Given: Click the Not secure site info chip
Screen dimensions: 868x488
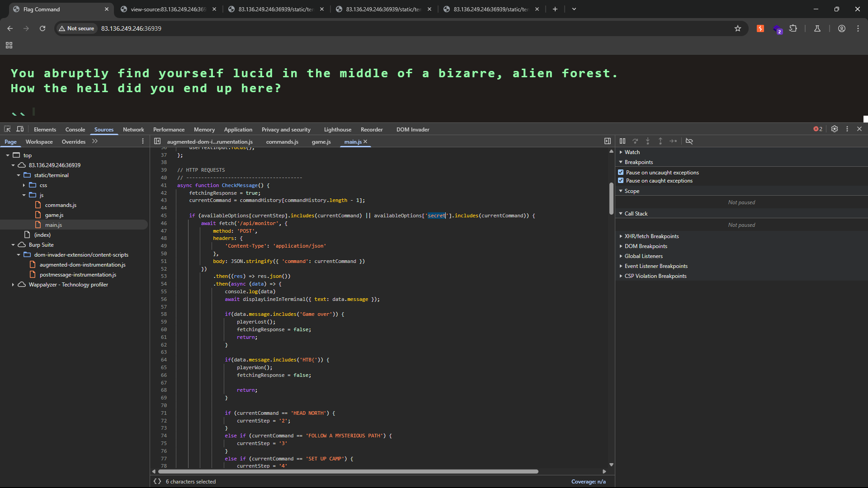Looking at the screenshot, I should [76, 28].
